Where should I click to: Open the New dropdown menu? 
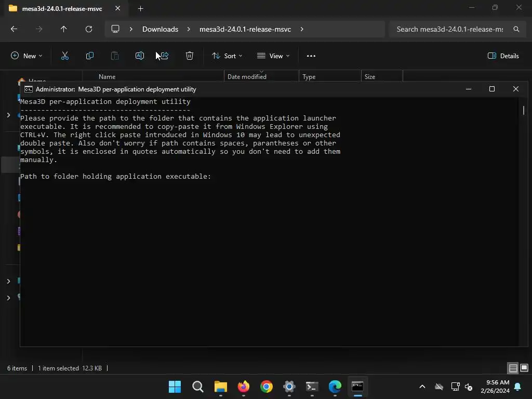point(26,56)
